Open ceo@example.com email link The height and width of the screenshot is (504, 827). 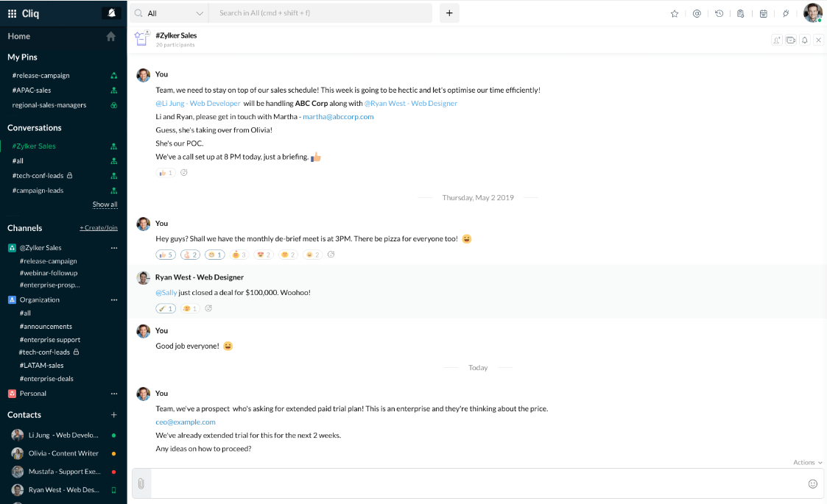coord(186,422)
